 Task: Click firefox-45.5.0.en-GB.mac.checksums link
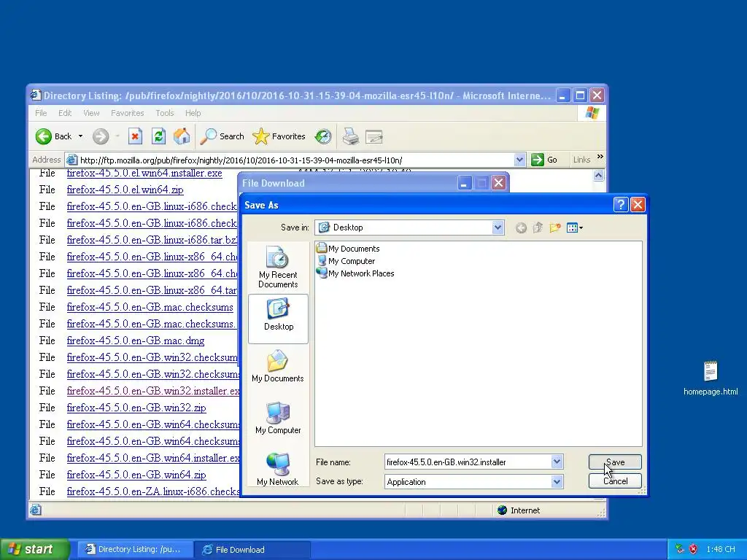(150, 307)
